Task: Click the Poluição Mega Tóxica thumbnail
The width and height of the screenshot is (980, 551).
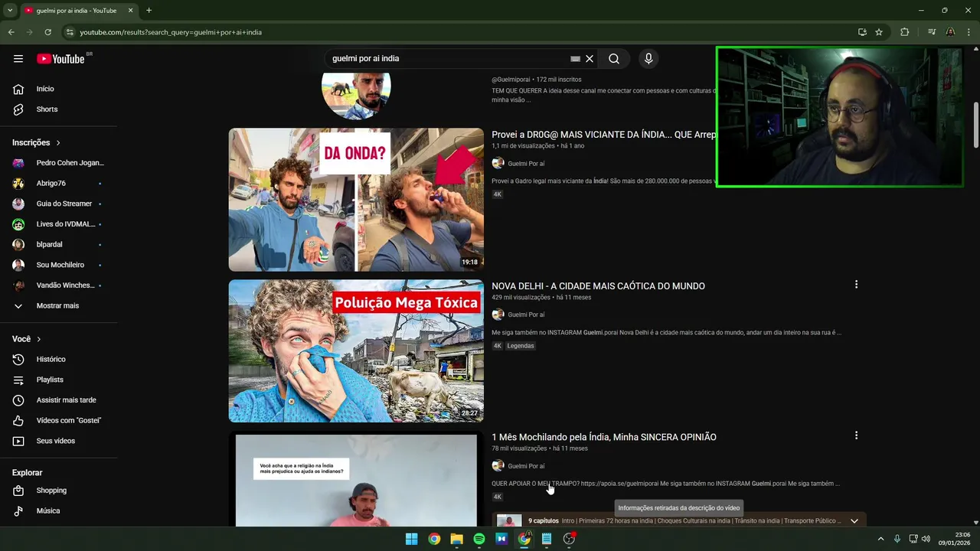Action: click(x=356, y=350)
